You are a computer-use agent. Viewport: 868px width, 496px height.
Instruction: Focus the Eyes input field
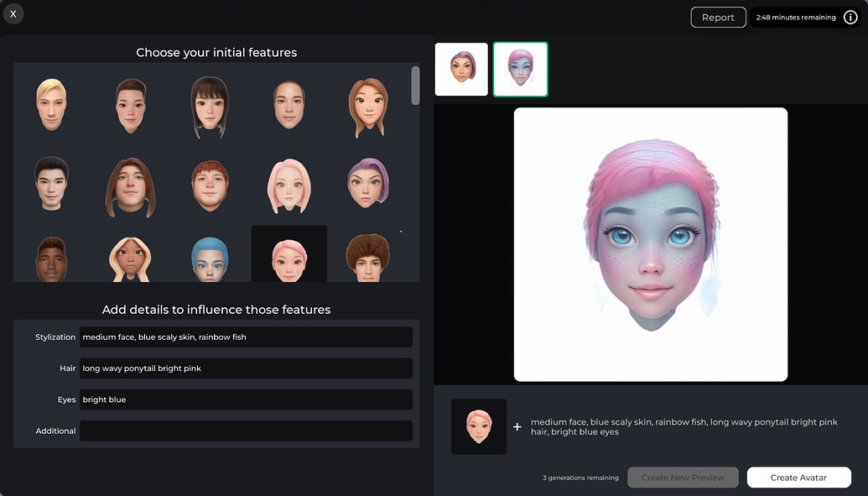tap(246, 399)
